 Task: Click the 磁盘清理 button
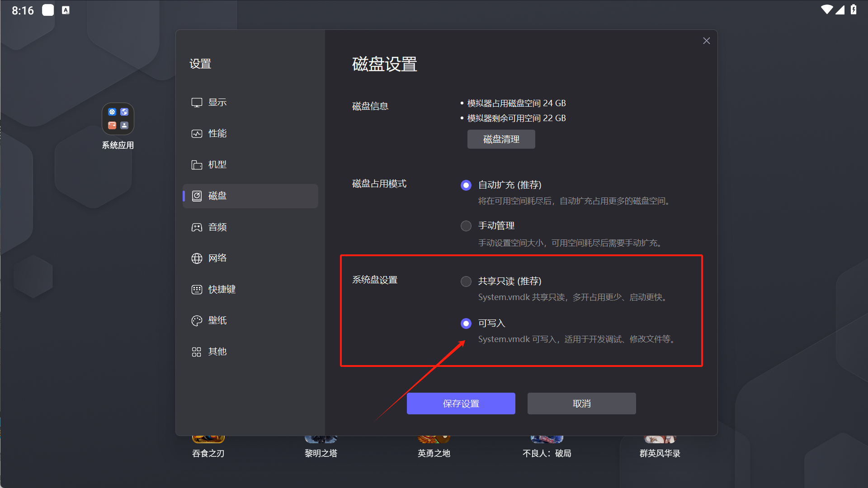(x=501, y=139)
